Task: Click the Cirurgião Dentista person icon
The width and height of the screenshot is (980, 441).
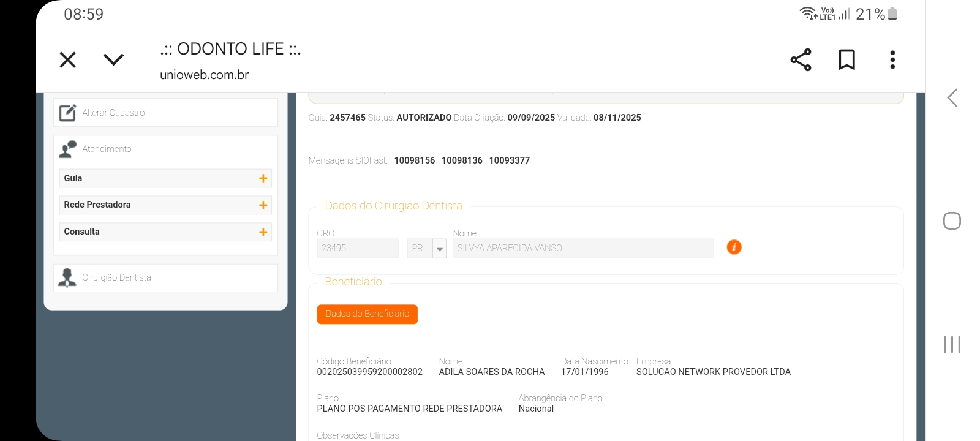Action: pos(67,277)
